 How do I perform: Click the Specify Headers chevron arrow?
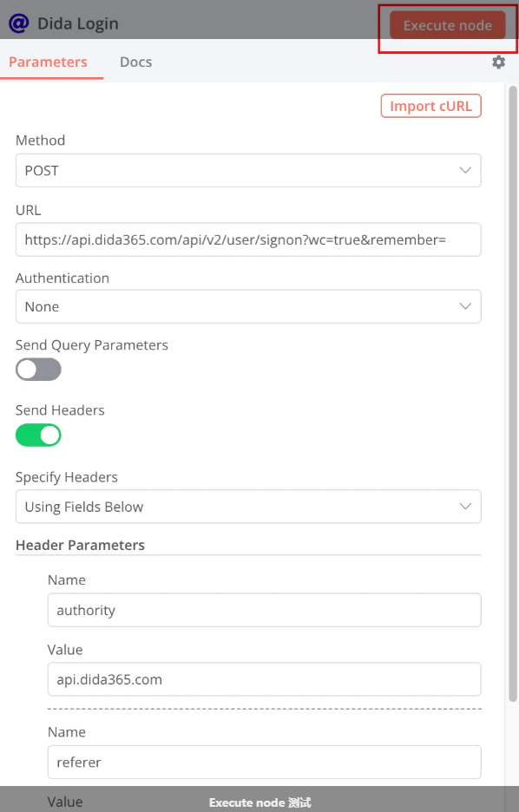pyautogui.click(x=465, y=507)
